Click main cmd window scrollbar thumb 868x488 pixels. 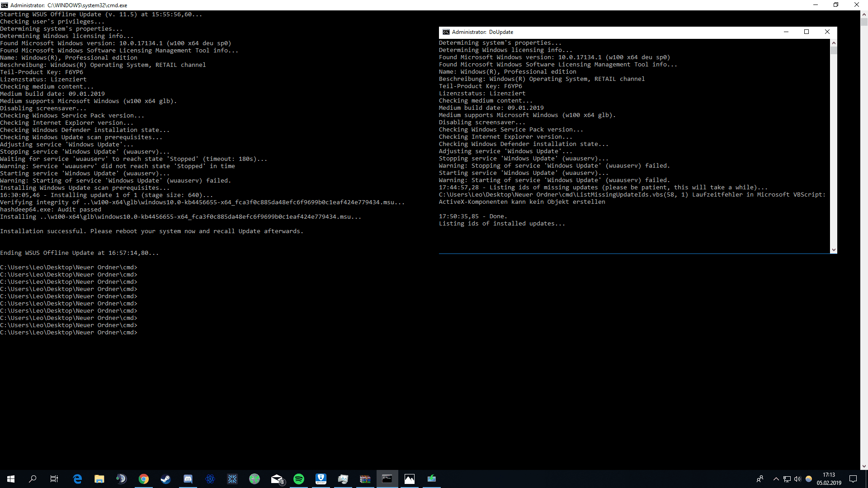coord(864,22)
